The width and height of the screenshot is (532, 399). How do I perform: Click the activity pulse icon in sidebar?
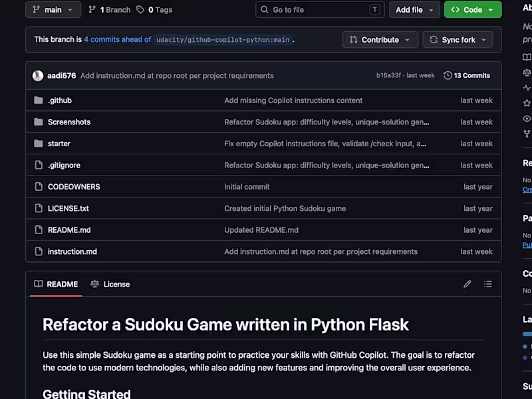coord(527,88)
